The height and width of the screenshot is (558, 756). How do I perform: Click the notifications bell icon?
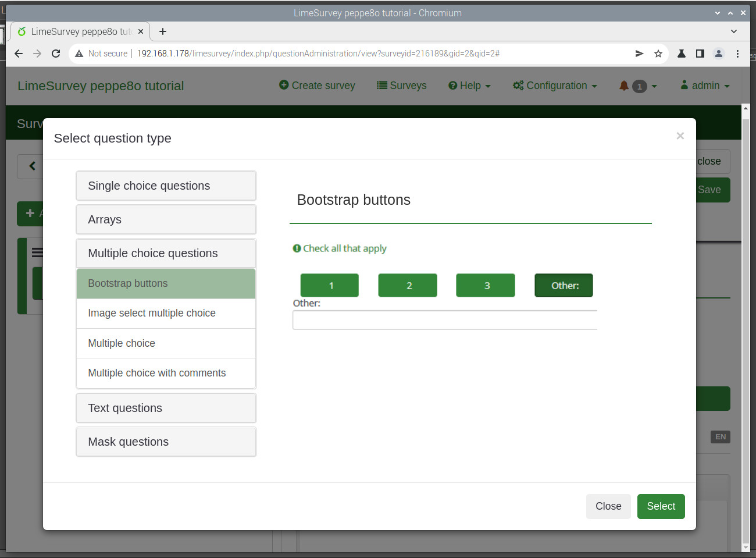[623, 86]
